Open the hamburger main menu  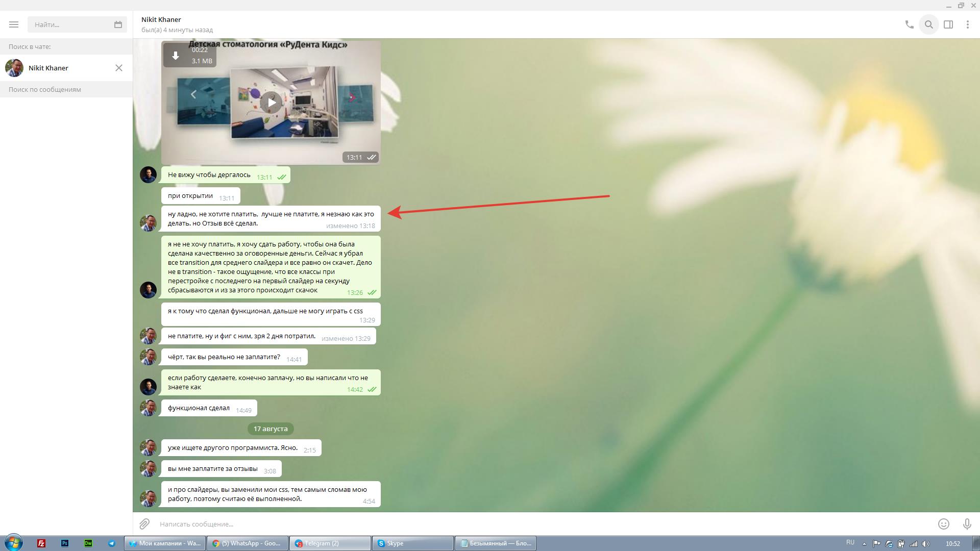pos(14,24)
